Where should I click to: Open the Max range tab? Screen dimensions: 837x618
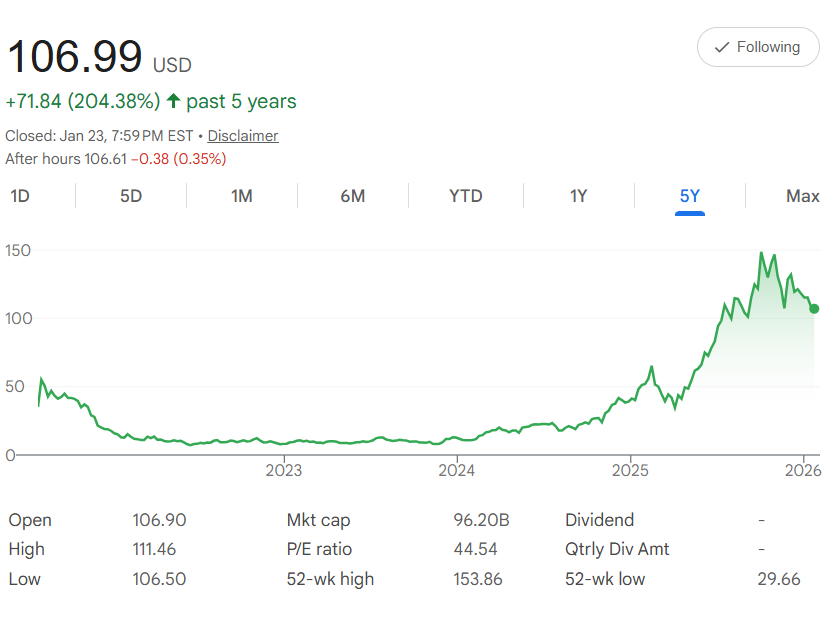[x=802, y=196]
